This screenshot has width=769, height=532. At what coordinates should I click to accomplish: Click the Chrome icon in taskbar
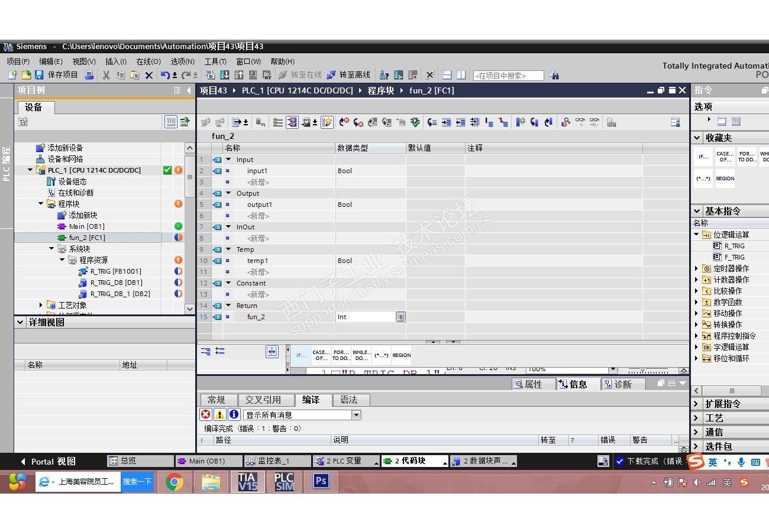174,482
